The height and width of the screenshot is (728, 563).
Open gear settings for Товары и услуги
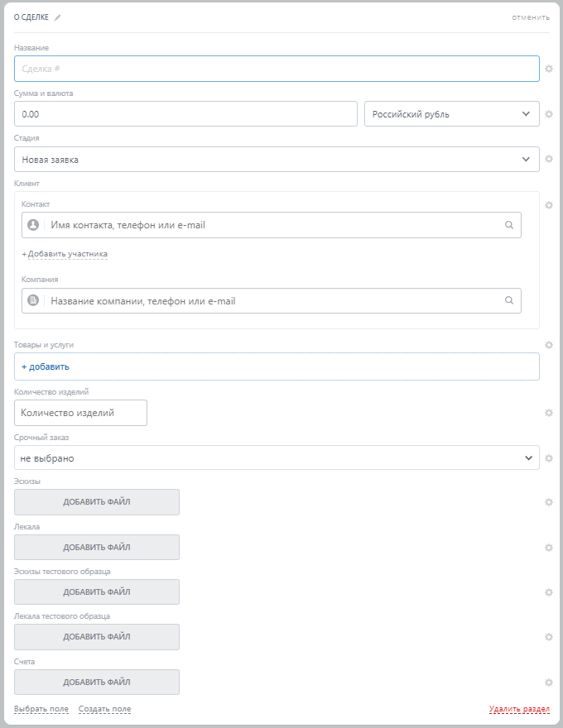pos(548,345)
